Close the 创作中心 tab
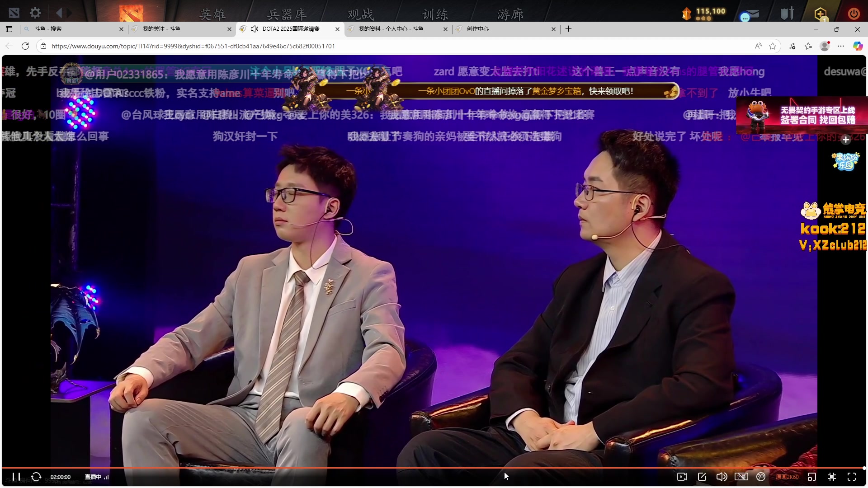 [553, 29]
